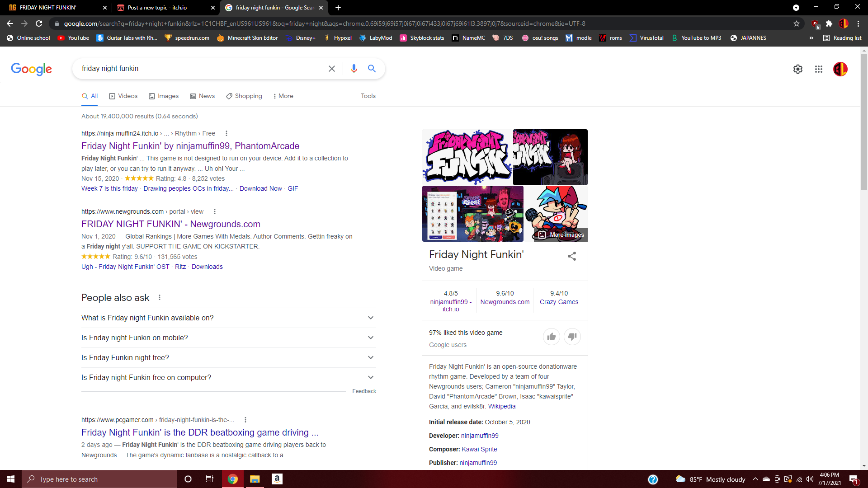Select the News search filter

click(202, 96)
